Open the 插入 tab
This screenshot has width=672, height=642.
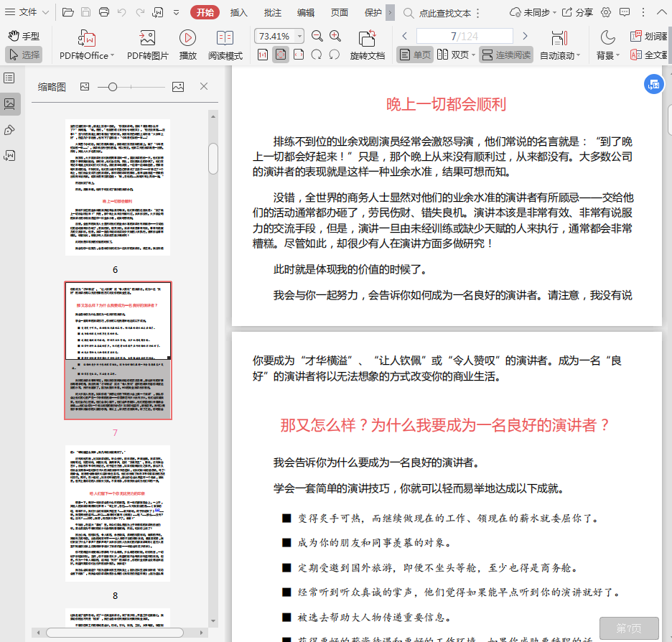tap(239, 12)
